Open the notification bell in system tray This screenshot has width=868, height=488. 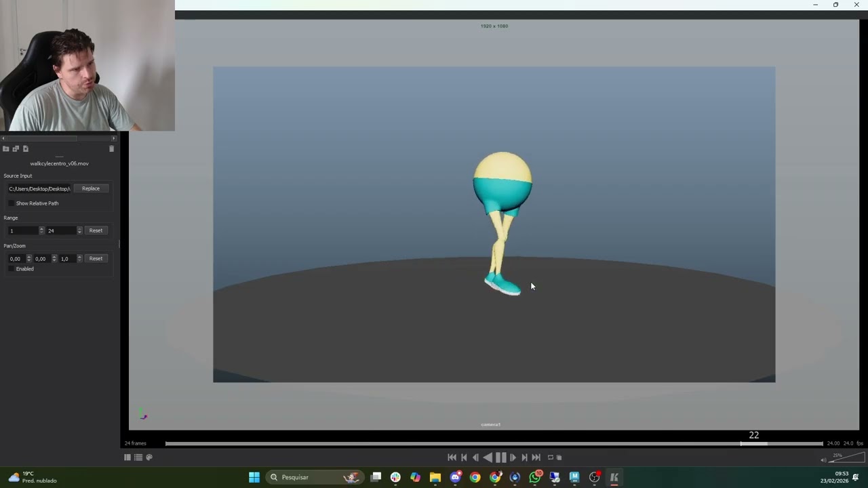click(856, 477)
